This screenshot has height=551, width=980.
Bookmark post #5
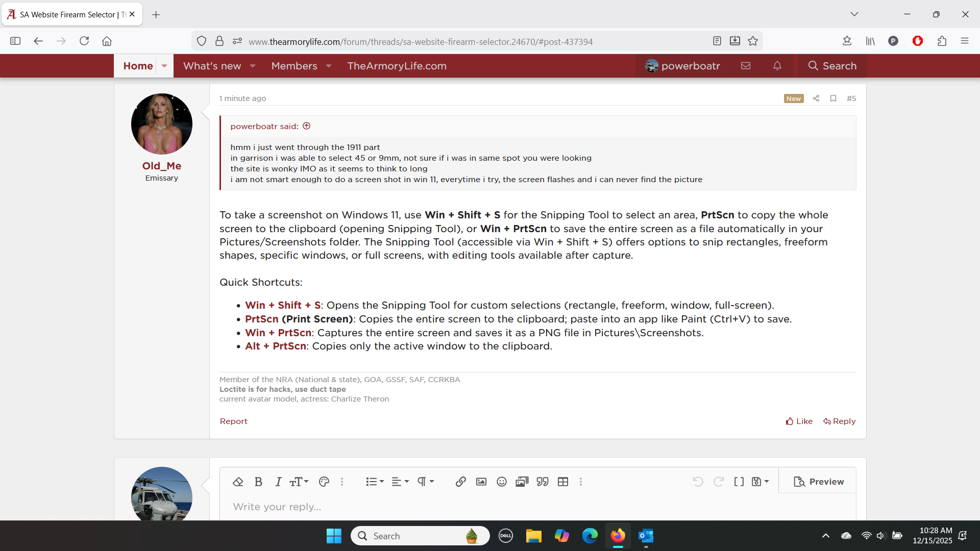pyautogui.click(x=833, y=98)
